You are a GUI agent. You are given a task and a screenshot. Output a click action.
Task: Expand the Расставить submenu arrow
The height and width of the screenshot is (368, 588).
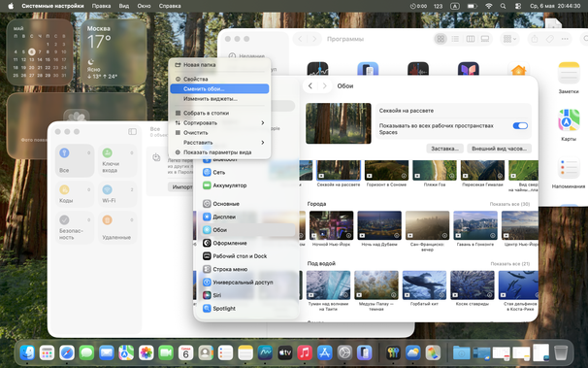(x=263, y=143)
